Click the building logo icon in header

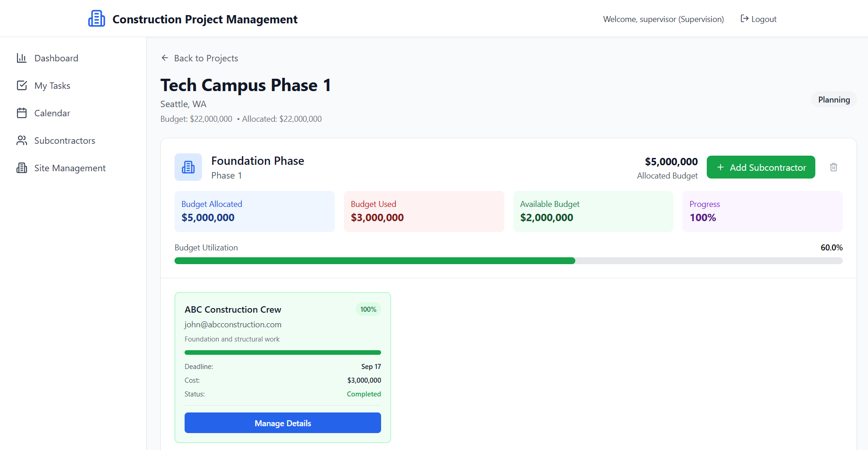coord(97,19)
